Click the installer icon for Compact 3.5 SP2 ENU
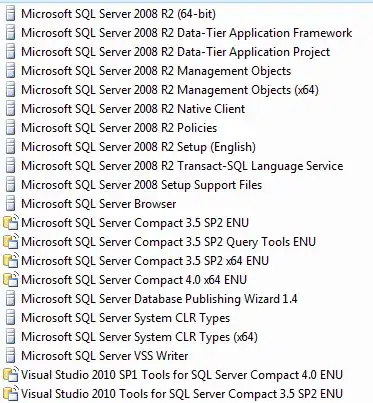 [10, 223]
